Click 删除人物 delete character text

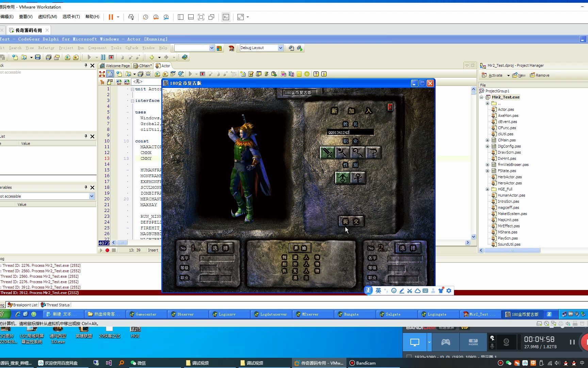301,264
